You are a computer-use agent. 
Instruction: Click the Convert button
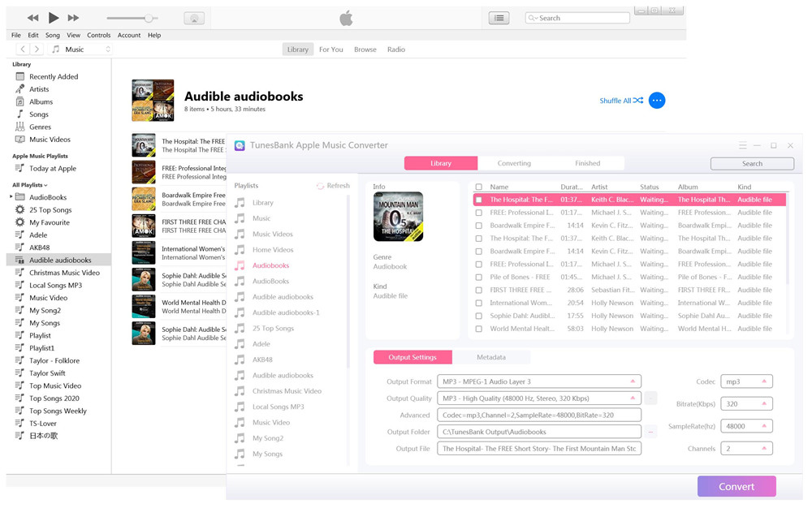[x=736, y=487]
